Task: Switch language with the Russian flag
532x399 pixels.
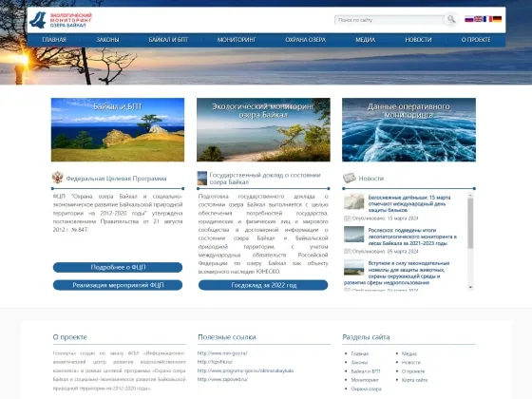Action: coord(469,19)
